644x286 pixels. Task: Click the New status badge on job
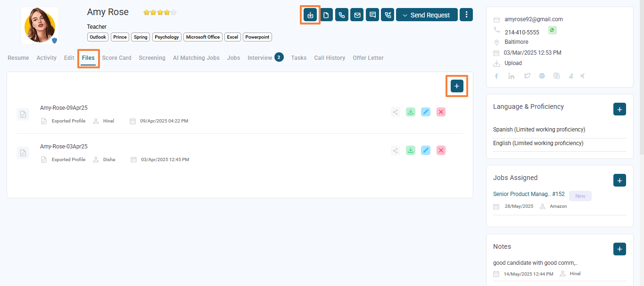point(580,196)
